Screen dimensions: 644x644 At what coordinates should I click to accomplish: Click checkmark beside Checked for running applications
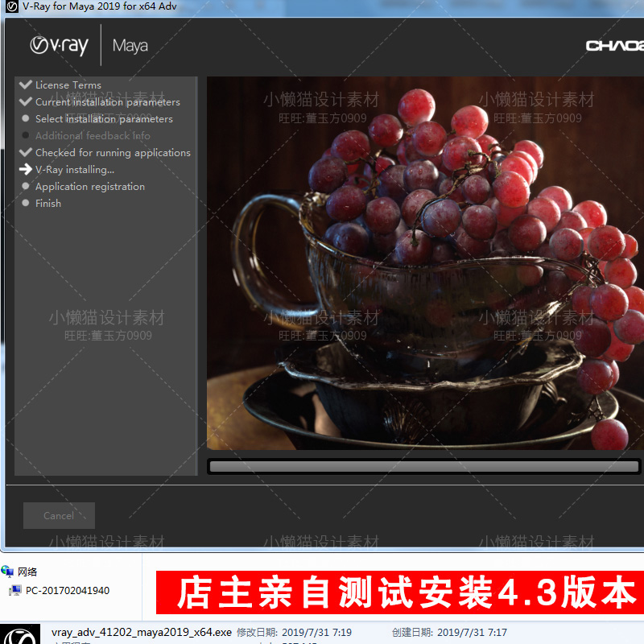pyautogui.click(x=26, y=152)
